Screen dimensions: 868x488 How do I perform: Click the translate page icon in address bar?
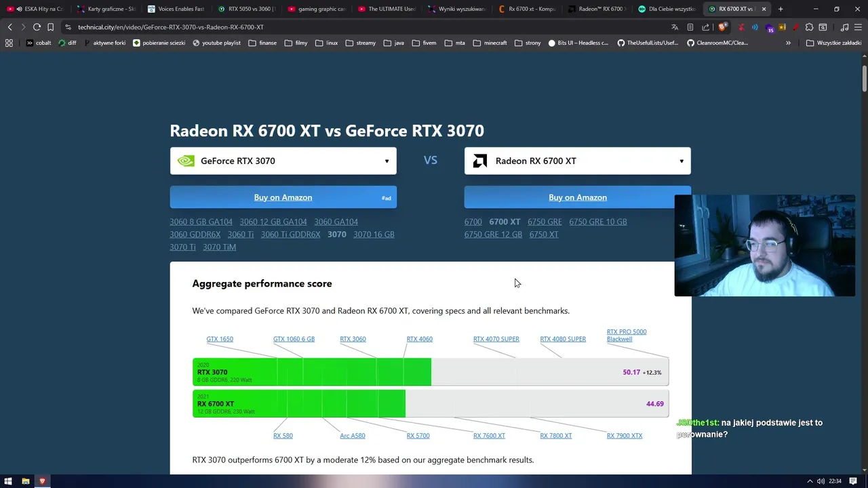(675, 27)
